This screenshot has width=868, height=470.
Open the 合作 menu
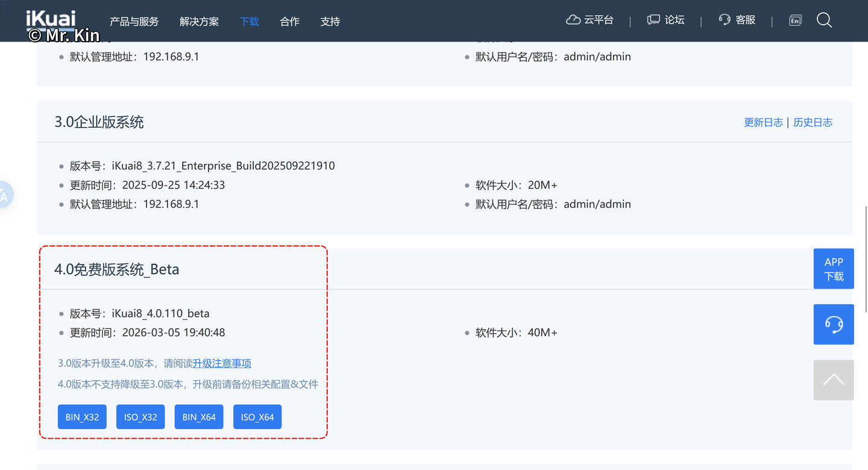(x=290, y=22)
